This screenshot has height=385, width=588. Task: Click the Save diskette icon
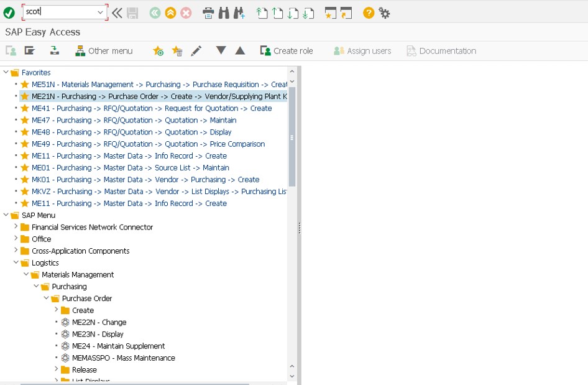[x=132, y=13]
